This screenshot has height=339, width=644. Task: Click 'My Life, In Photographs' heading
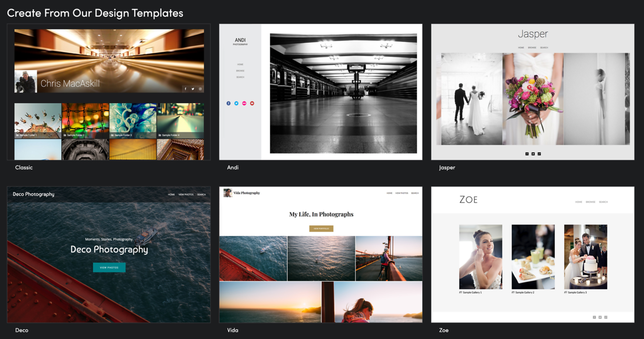[x=321, y=214]
